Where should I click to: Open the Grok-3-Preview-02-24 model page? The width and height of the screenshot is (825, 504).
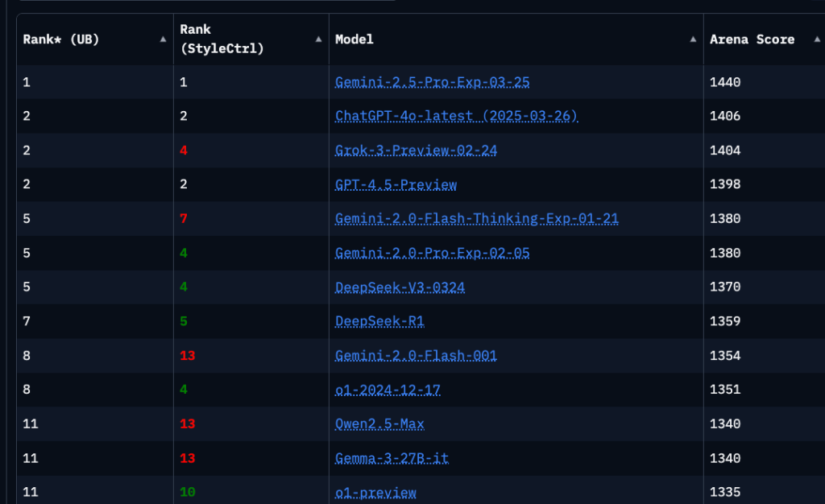pyautogui.click(x=416, y=150)
